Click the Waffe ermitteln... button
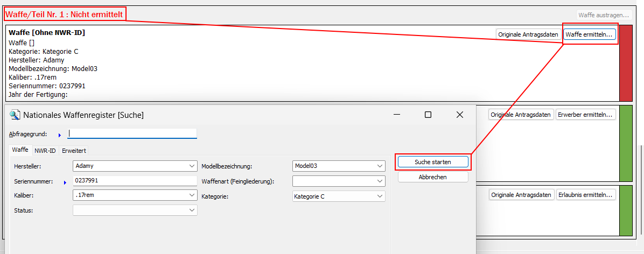 [x=589, y=34]
